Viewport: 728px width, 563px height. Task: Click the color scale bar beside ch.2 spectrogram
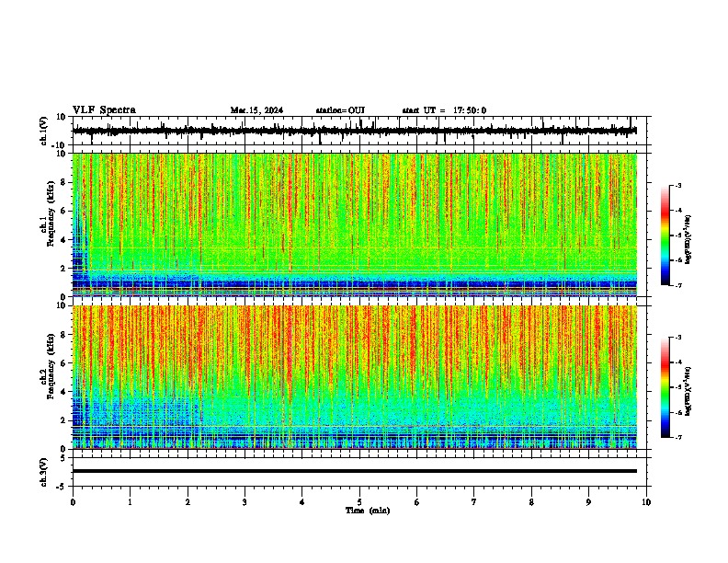click(665, 387)
